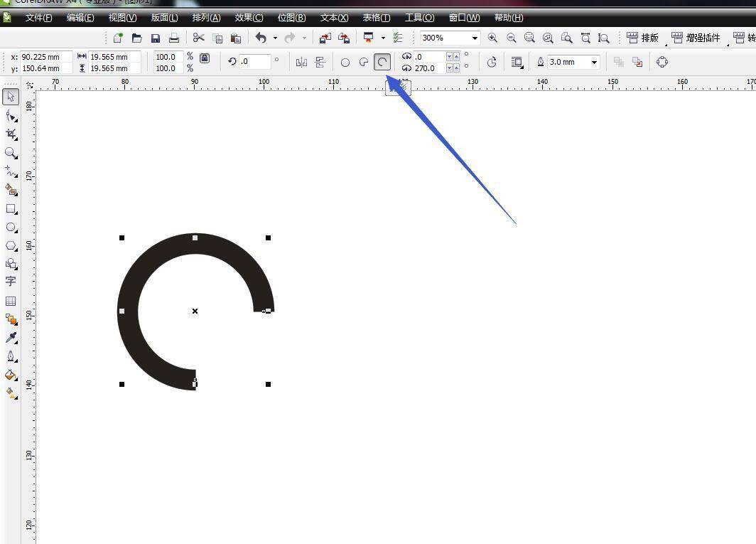Viewport: 756px width, 544px height.
Task: Expand the 3.0 mm outline width dropdown
Action: (594, 63)
